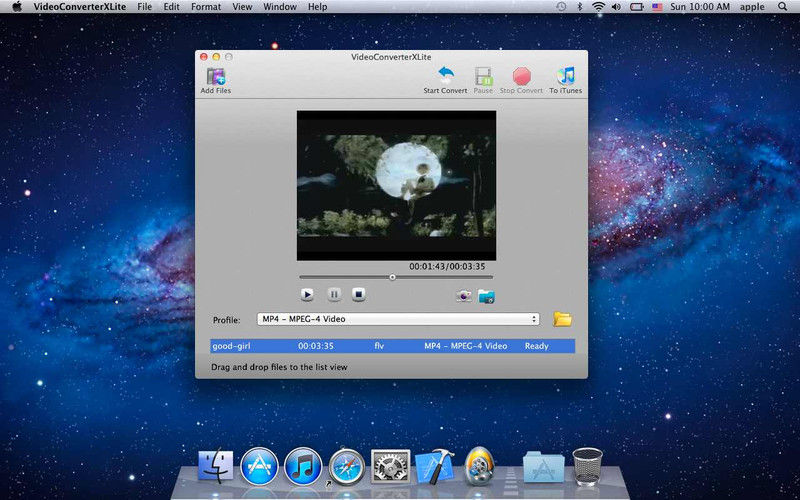This screenshot has width=800, height=500.
Task: Open the Profile format dropdown
Action: [x=398, y=319]
